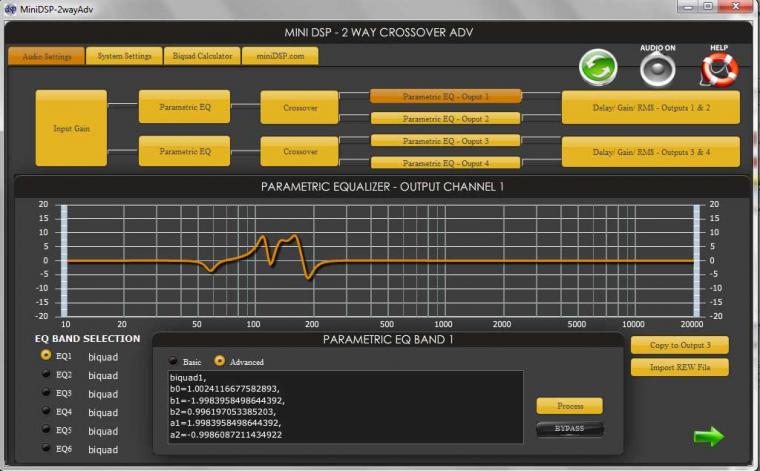Click inside the biquad coefficients text box

(x=346, y=407)
